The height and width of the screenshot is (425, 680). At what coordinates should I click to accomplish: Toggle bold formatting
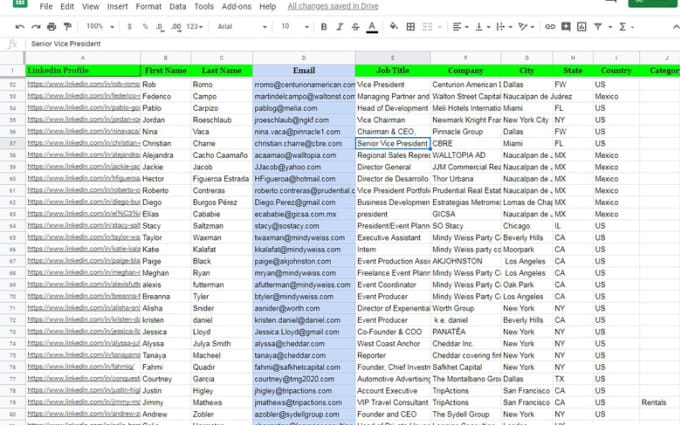324,27
